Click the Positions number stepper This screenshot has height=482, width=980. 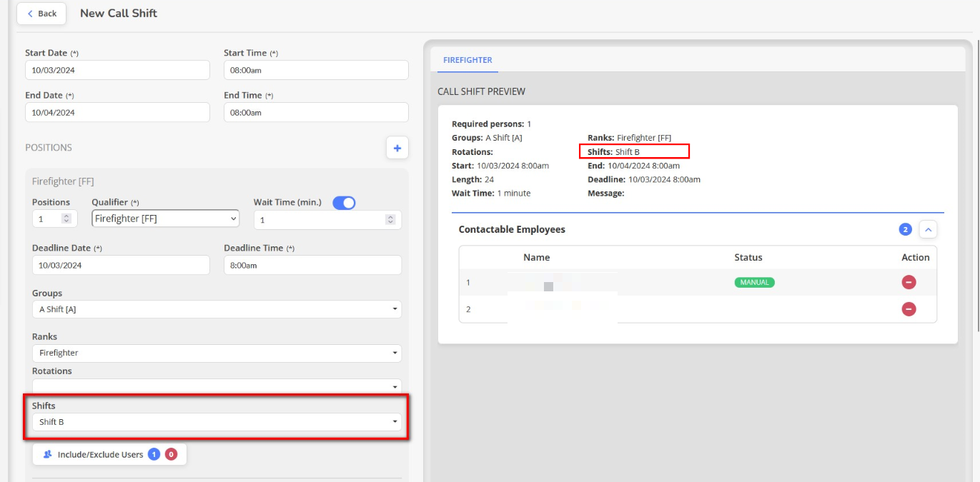(x=66, y=219)
